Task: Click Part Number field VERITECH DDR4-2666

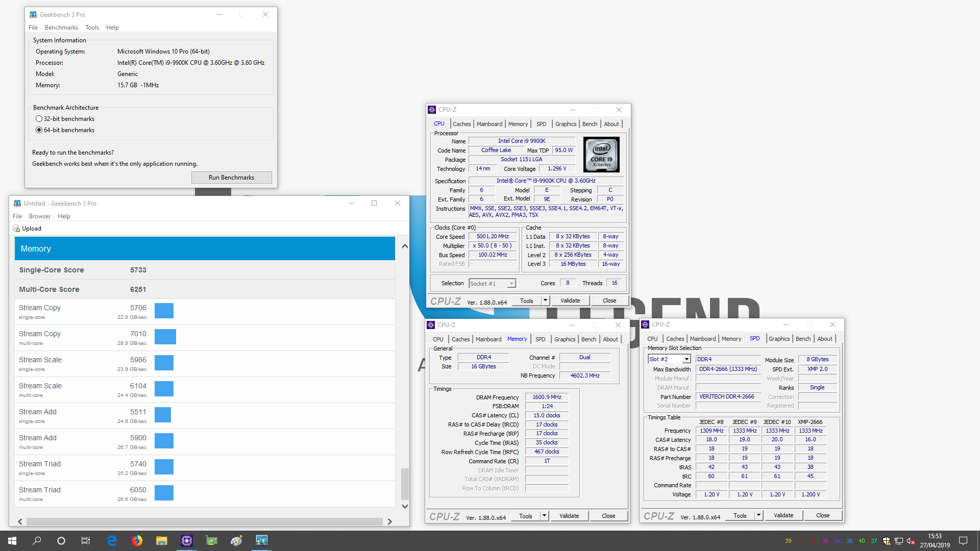Action: 727,396
